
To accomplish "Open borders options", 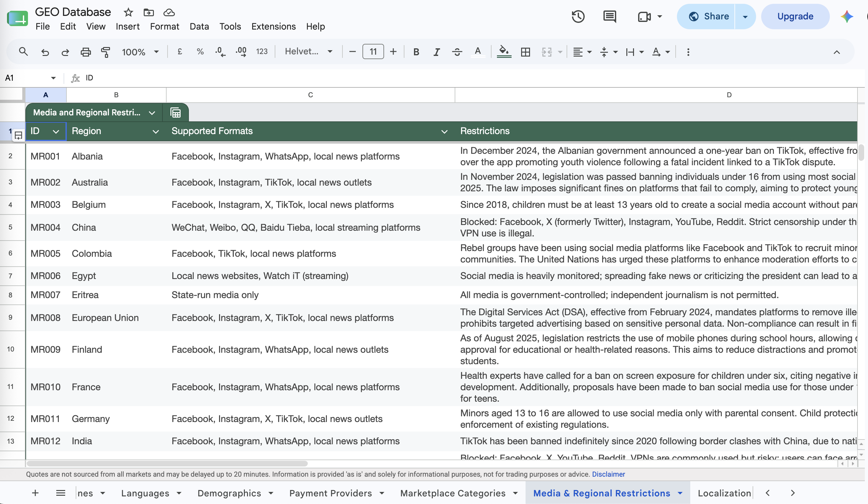I will [x=525, y=52].
